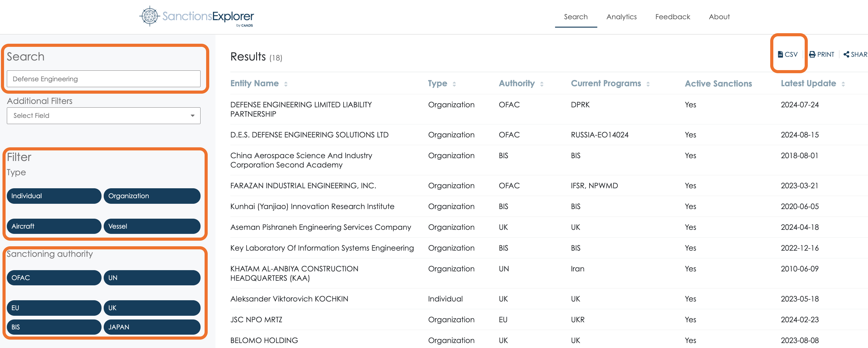Toggle the UK sanctioning authority filter
Viewport: 868px width, 348px height.
pos(152,308)
